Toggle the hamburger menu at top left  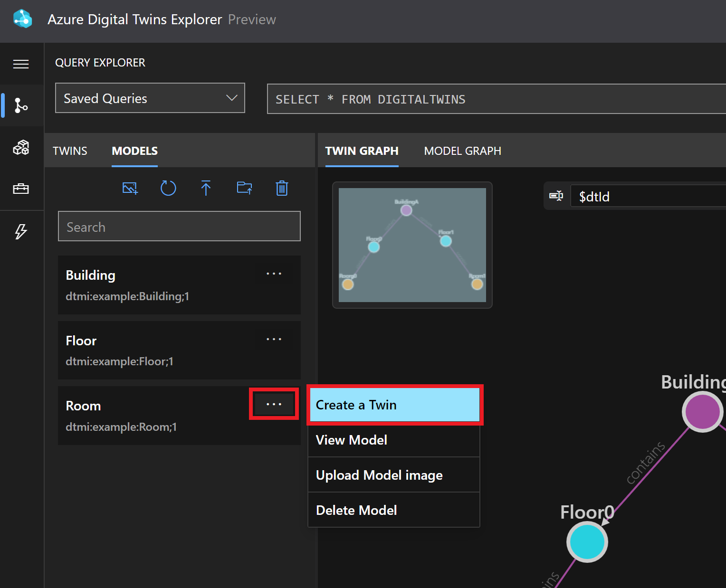[21, 64]
